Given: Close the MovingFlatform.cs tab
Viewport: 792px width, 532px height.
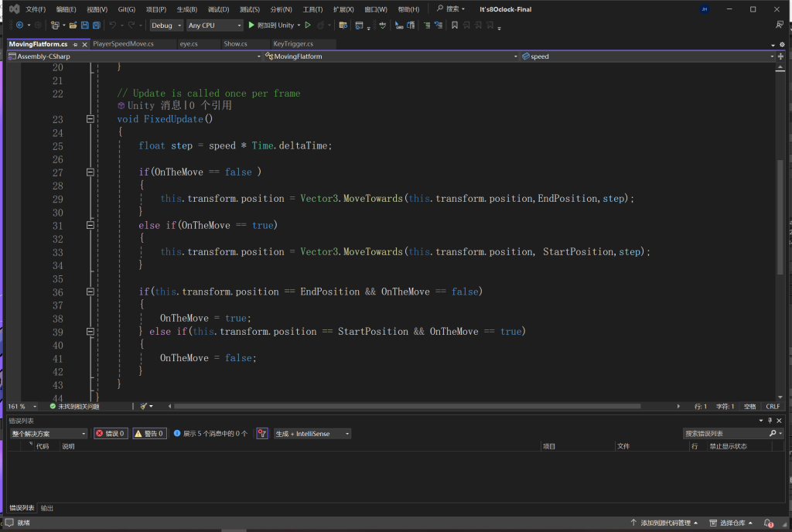Looking at the screenshot, I should coord(85,44).
